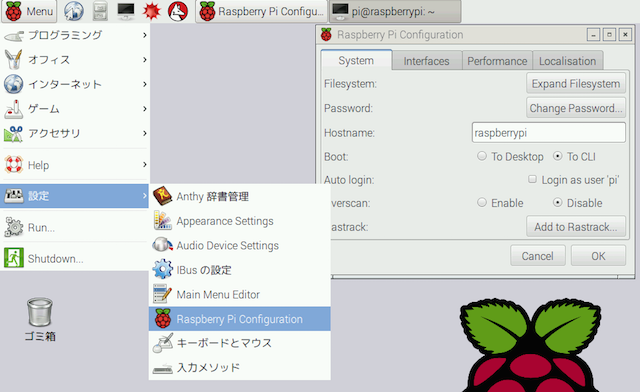Click the Programming category icon
This screenshot has width=640, height=392.
pyautogui.click(x=13, y=36)
